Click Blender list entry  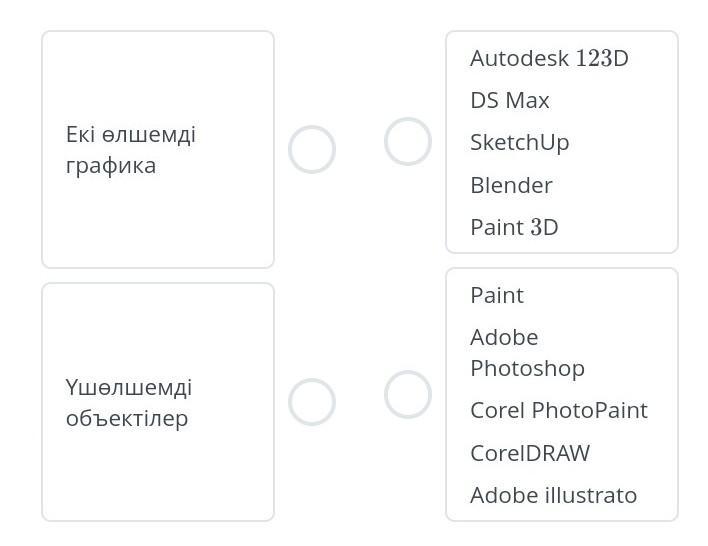tap(511, 185)
